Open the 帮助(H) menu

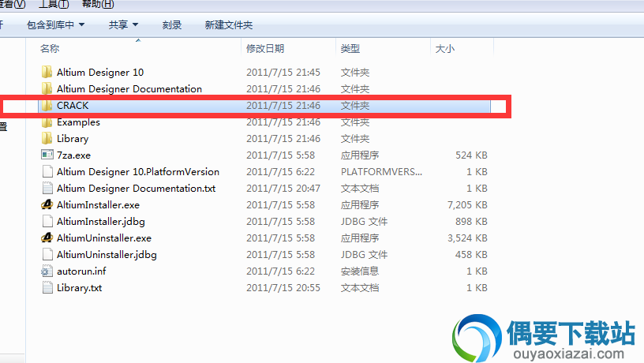point(98,4)
